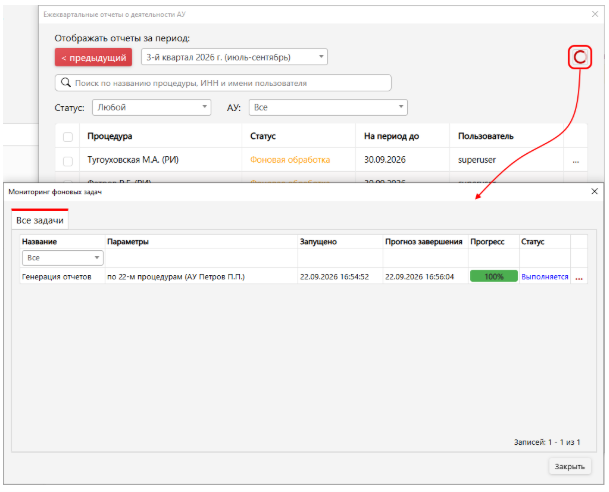
Task: Click the start time 22.09.2026 16:54:52
Action: coord(334,276)
